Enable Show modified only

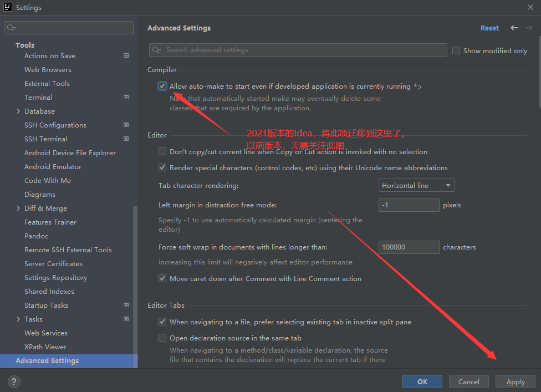(456, 50)
